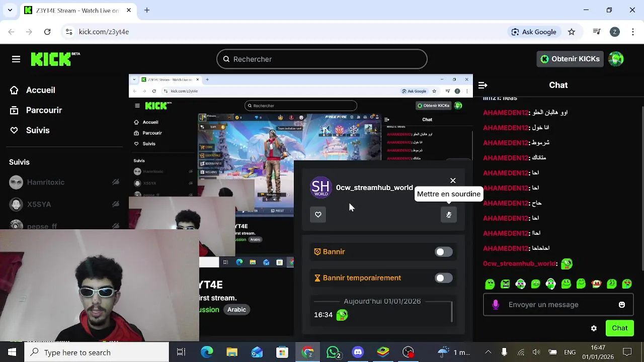The height and width of the screenshot is (362, 644).
Task: Click the glasses emote in the 0cw_streamhub_world message
Action: tap(567, 263)
